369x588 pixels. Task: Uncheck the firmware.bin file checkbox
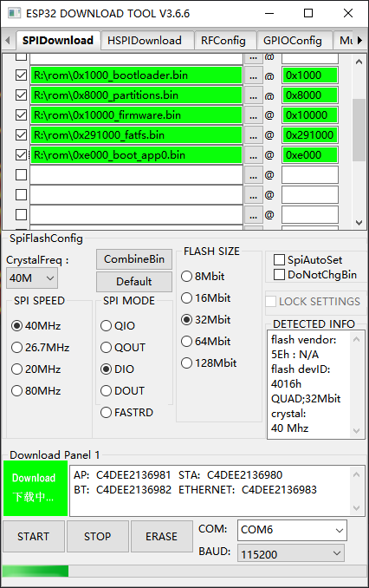pos(21,115)
